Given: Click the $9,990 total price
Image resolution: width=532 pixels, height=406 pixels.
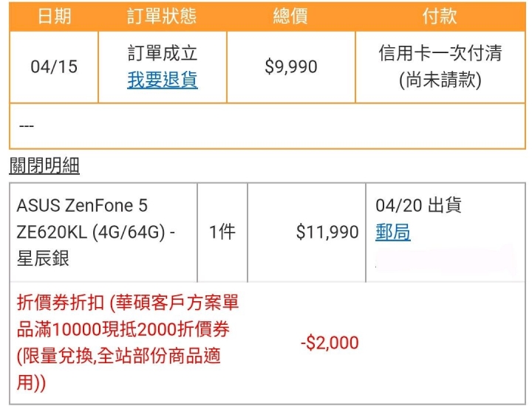Looking at the screenshot, I should point(291,66).
